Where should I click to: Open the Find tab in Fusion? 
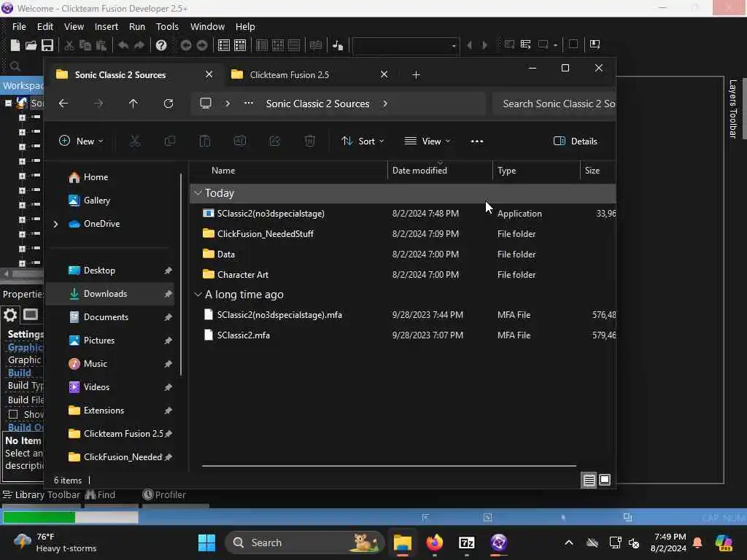[x=100, y=495]
